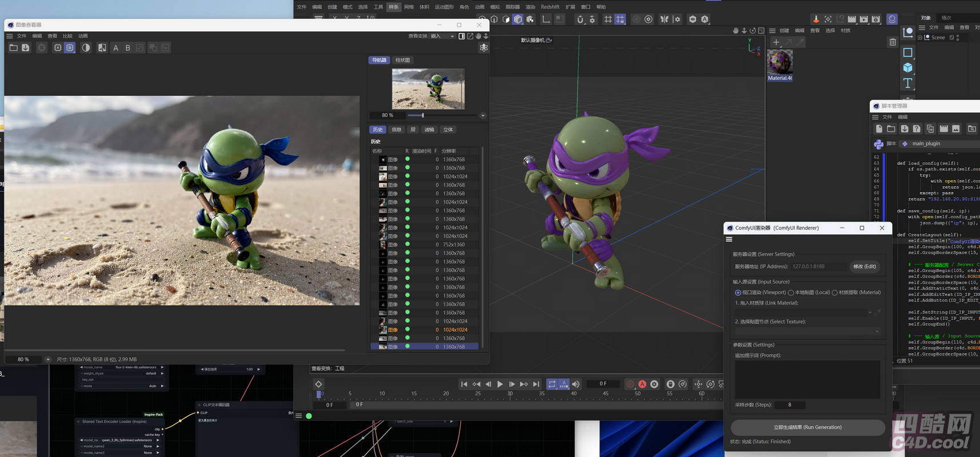
Task: Click the Edit IP address button
Action: pyautogui.click(x=864, y=266)
